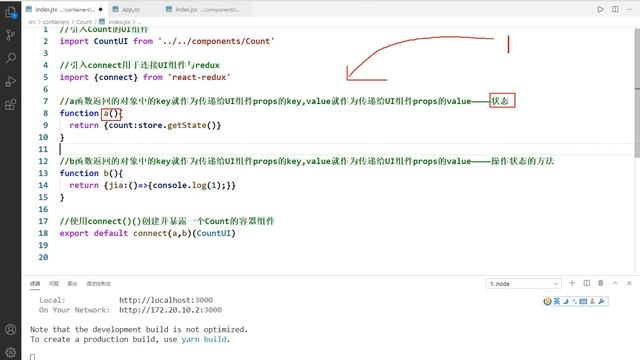Click the editor vertical scrollbar thumb
Screen dimensions: 640x360
click(637, 93)
